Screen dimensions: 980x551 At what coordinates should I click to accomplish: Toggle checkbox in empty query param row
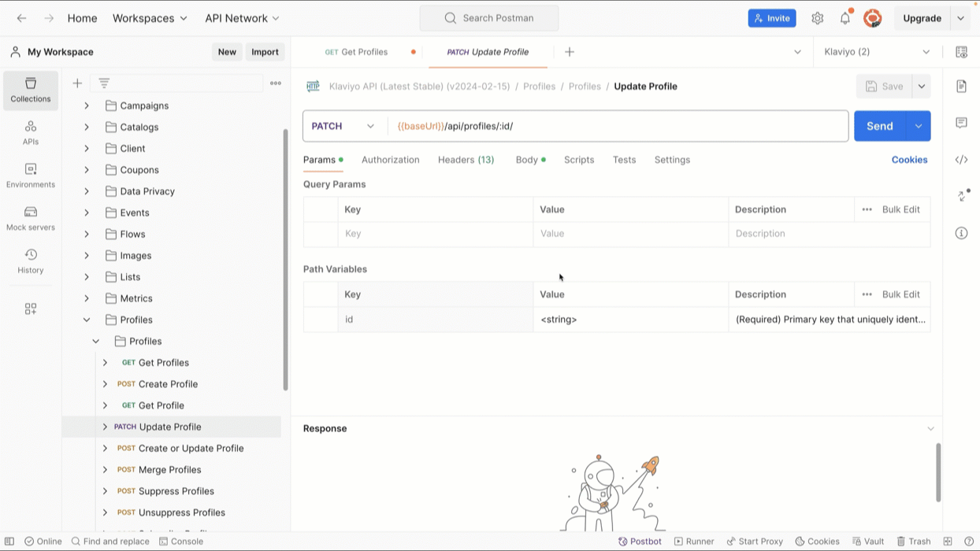click(321, 234)
